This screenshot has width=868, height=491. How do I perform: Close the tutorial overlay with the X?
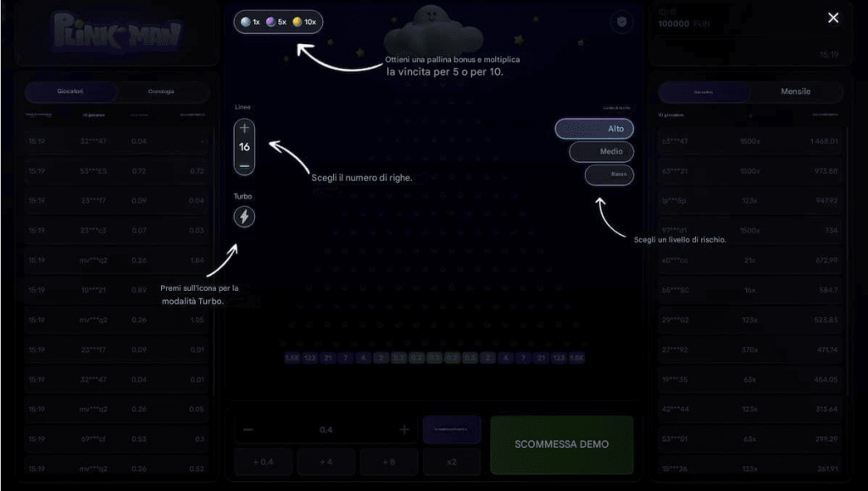tap(833, 18)
